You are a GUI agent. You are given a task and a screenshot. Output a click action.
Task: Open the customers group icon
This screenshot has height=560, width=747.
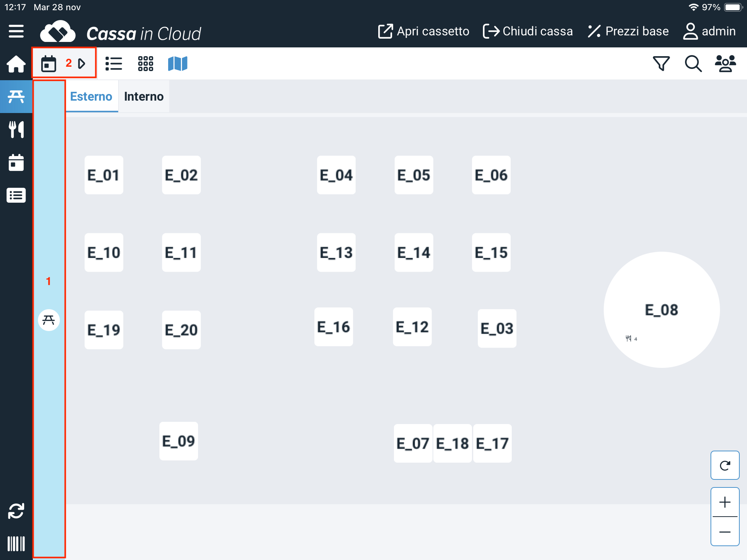pyautogui.click(x=725, y=64)
